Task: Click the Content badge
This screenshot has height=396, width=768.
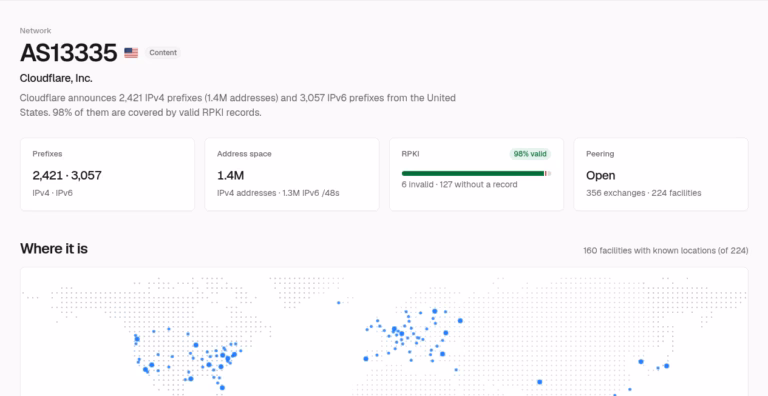Action: (x=163, y=53)
